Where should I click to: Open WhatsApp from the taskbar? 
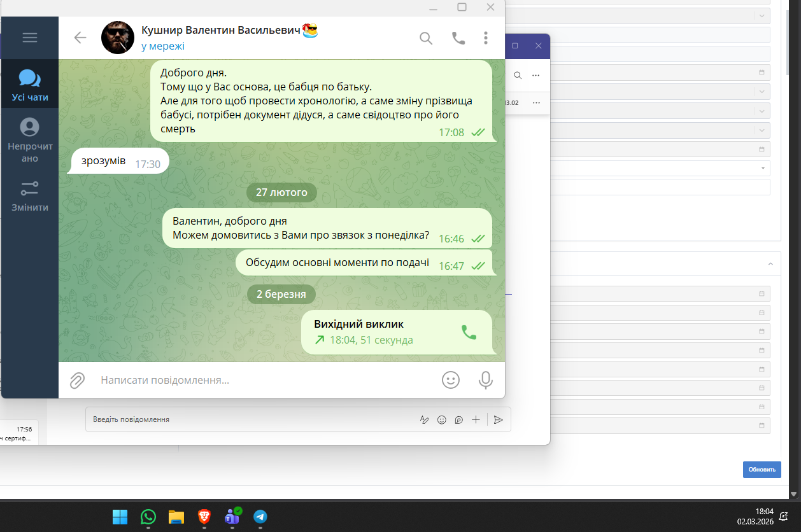coord(148,517)
